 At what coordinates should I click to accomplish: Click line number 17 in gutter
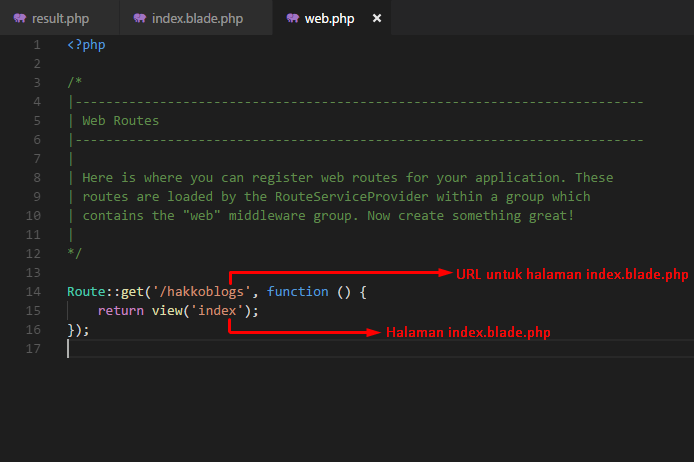pyautogui.click(x=33, y=349)
